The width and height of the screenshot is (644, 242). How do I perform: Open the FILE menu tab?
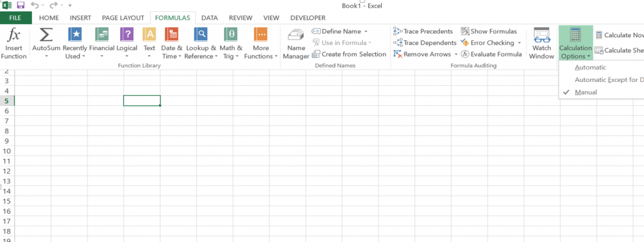(16, 18)
